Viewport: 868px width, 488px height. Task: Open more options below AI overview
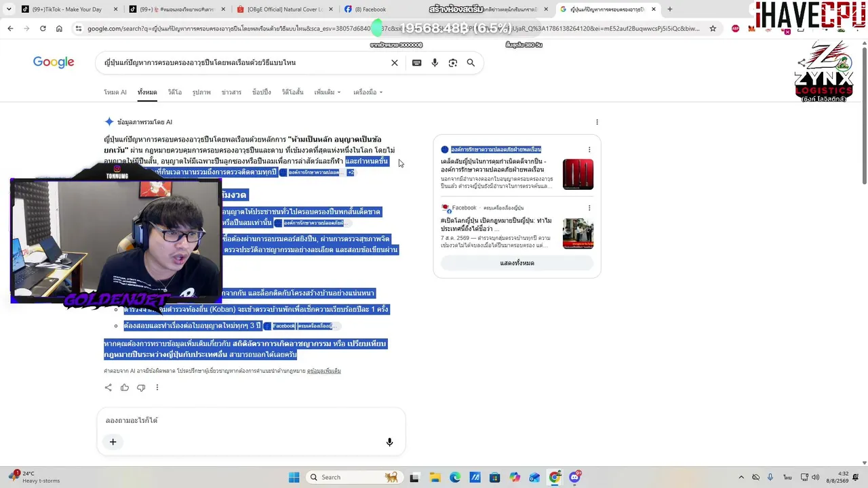157,388
